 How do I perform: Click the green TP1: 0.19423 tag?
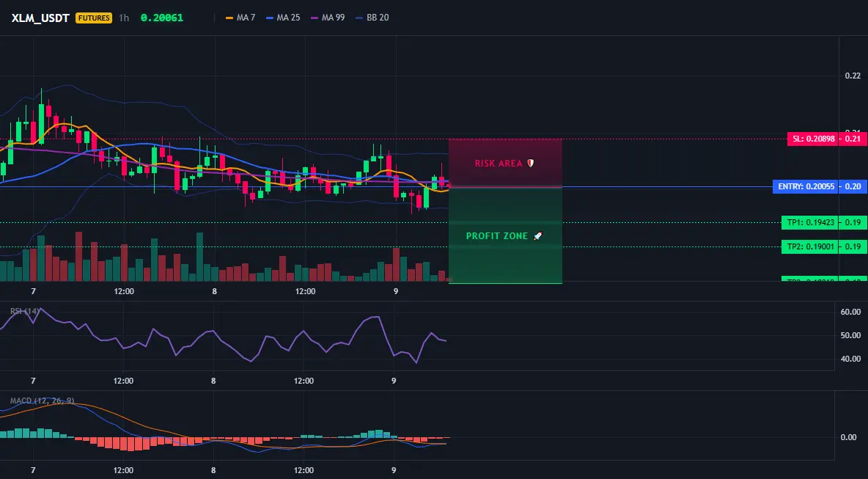[809, 222]
